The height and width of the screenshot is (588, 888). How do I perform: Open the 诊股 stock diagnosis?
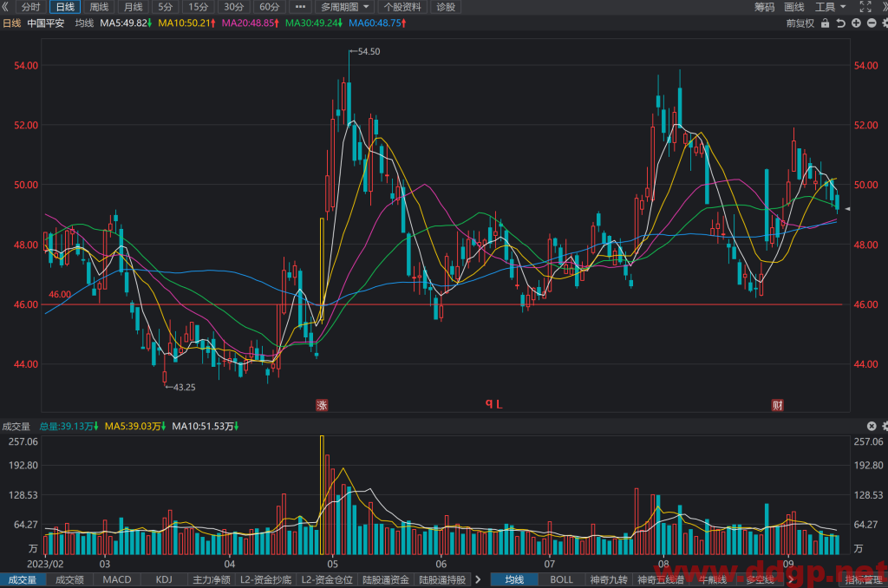[x=446, y=7]
